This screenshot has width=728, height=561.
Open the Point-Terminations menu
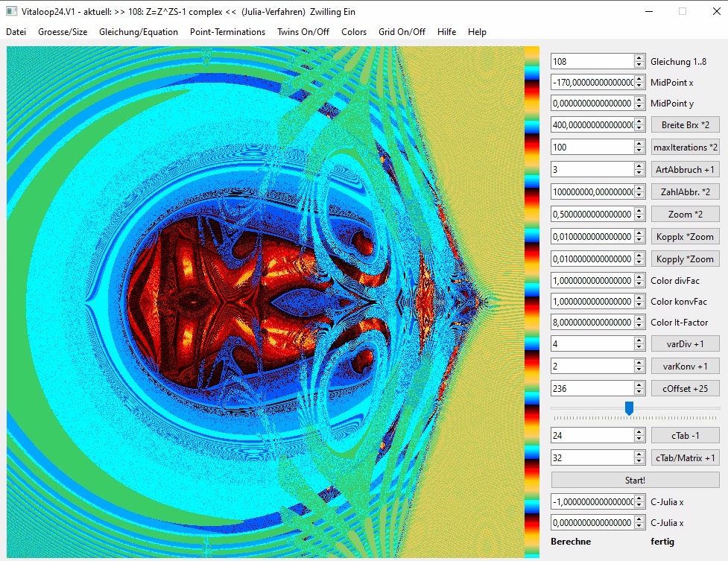click(227, 31)
